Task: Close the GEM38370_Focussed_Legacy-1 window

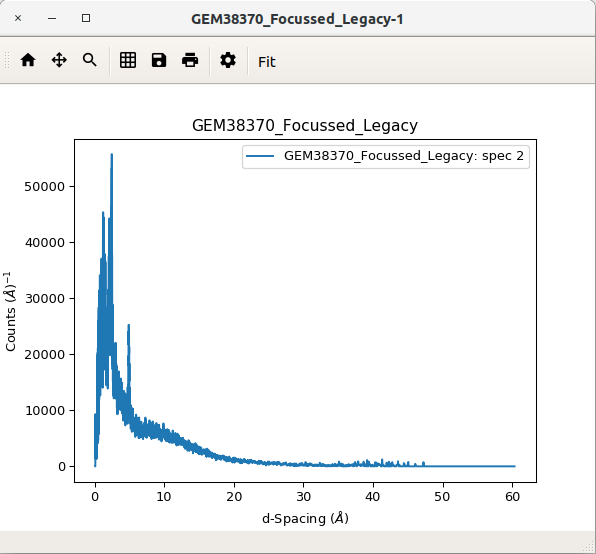Action: [18, 18]
